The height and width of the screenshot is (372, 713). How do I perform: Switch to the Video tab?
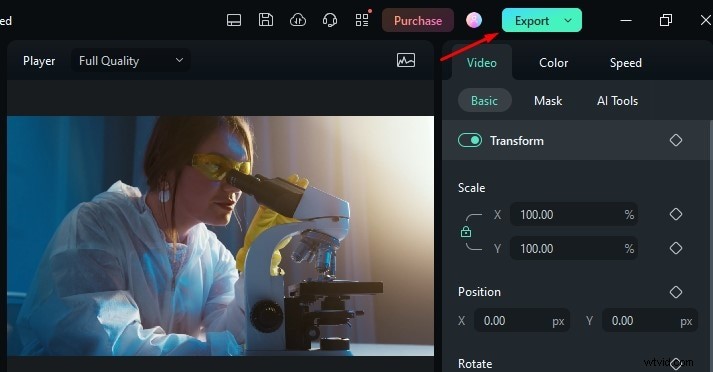point(482,63)
